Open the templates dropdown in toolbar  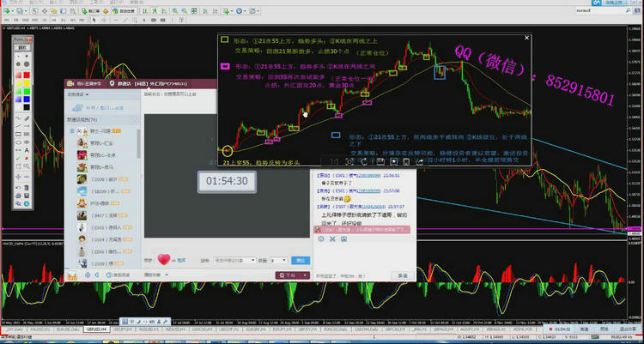tap(254, 11)
